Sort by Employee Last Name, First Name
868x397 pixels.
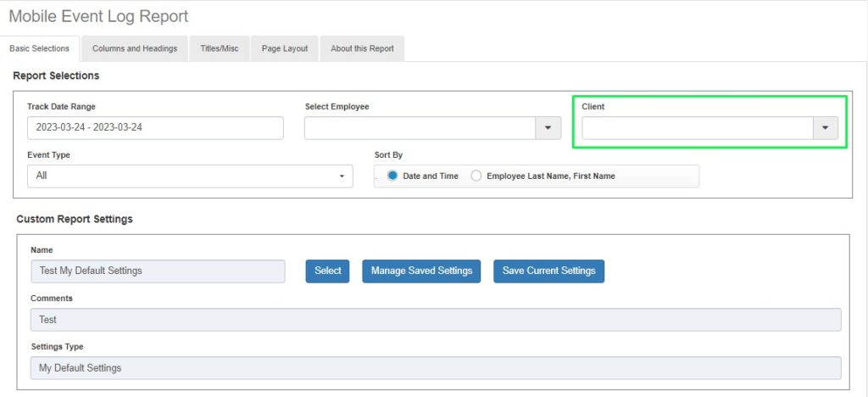coord(476,176)
